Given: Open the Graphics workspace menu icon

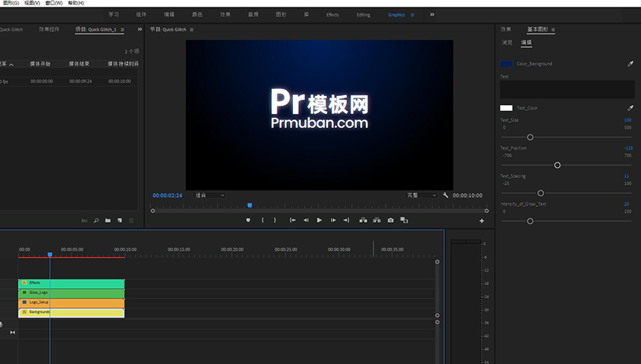Looking at the screenshot, I should (x=412, y=15).
